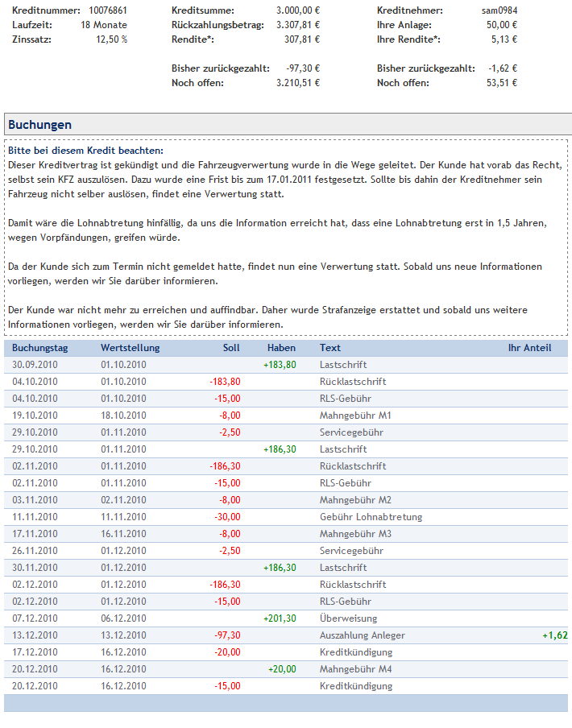Click the Text column header
The width and height of the screenshot is (572, 728).
330,348
